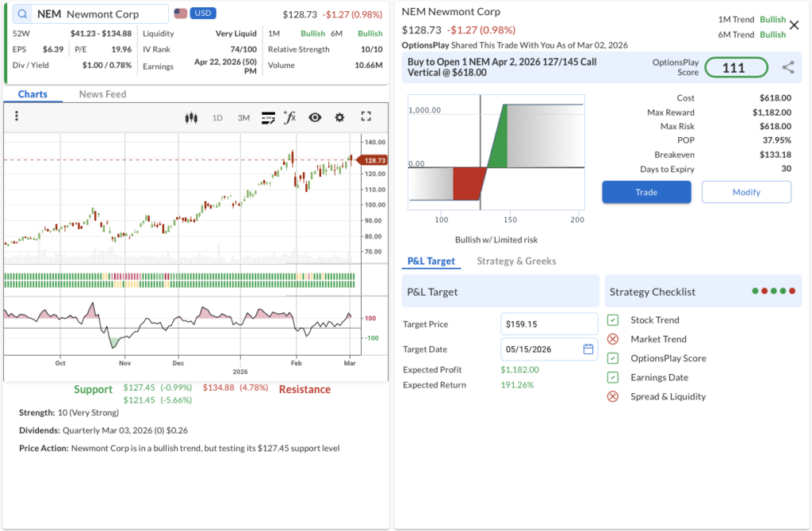Switch to Strategy & Greeks tab

coord(516,261)
